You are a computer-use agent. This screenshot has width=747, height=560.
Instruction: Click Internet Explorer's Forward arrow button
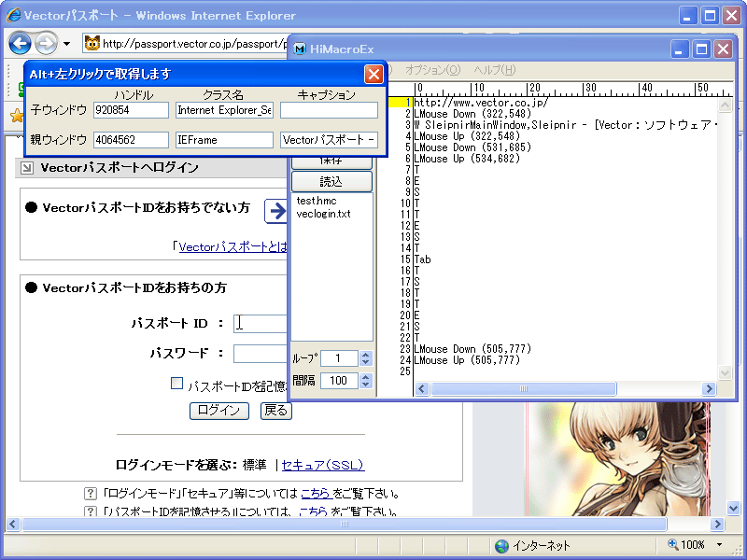pyautogui.click(x=46, y=44)
